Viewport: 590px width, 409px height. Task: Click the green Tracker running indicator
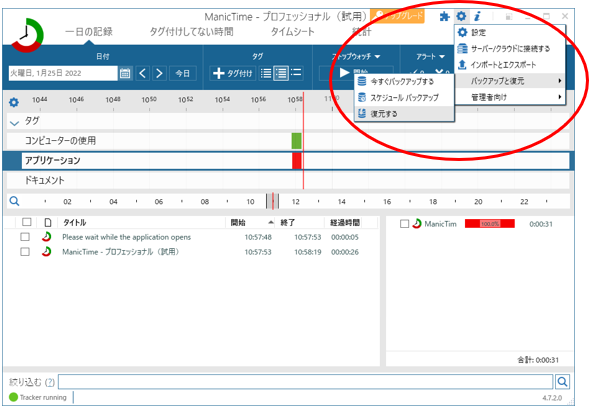click(14, 397)
